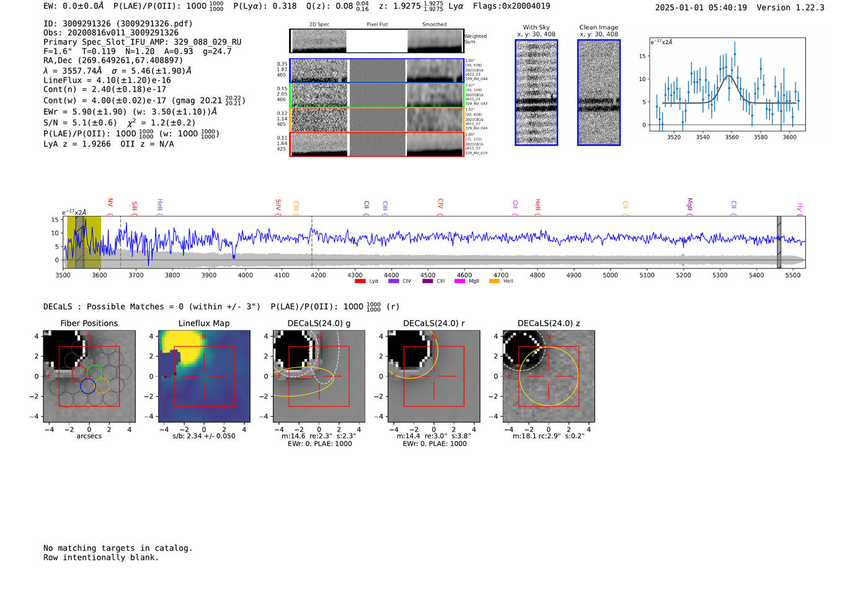Click the Cont(n) = 2.40 value line
The height and width of the screenshot is (591, 868).
(x=105, y=89)
